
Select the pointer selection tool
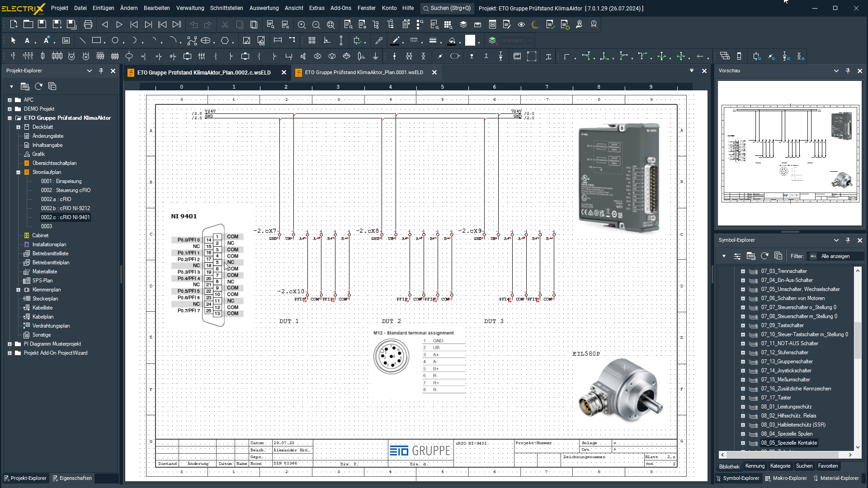14,40
